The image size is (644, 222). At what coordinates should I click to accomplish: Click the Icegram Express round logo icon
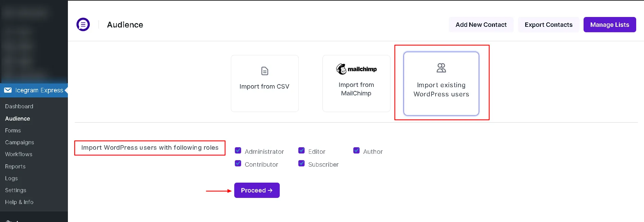click(83, 24)
